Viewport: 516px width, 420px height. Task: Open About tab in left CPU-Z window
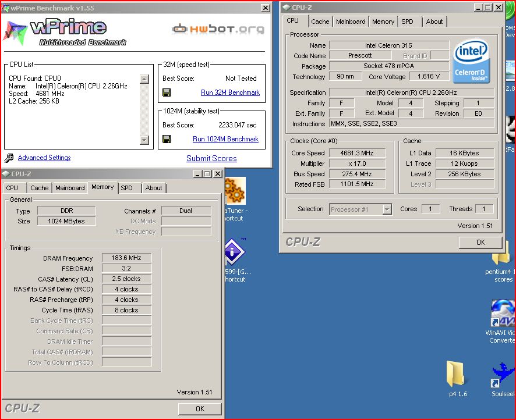tap(154, 188)
